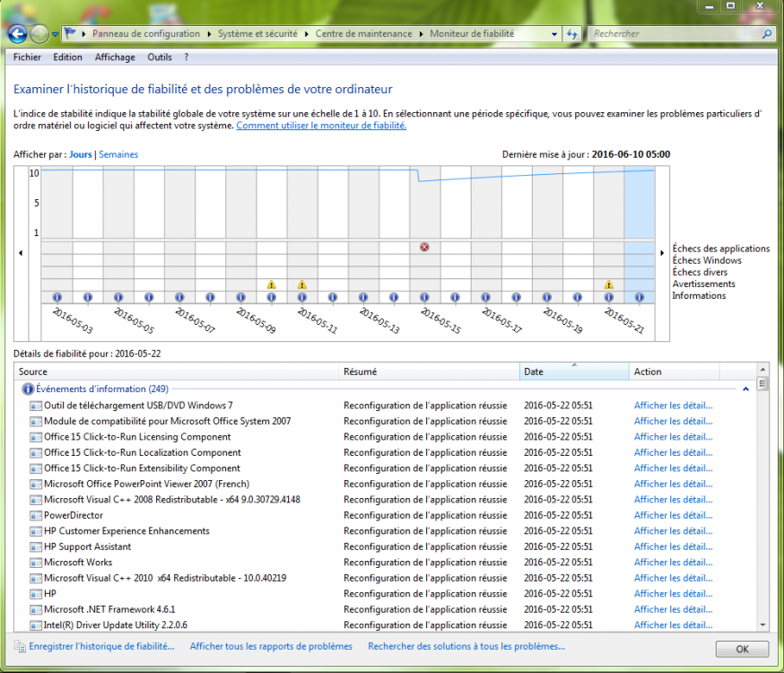Click the Back navigation arrow button
This screenshot has height=673, width=784.
[x=18, y=34]
